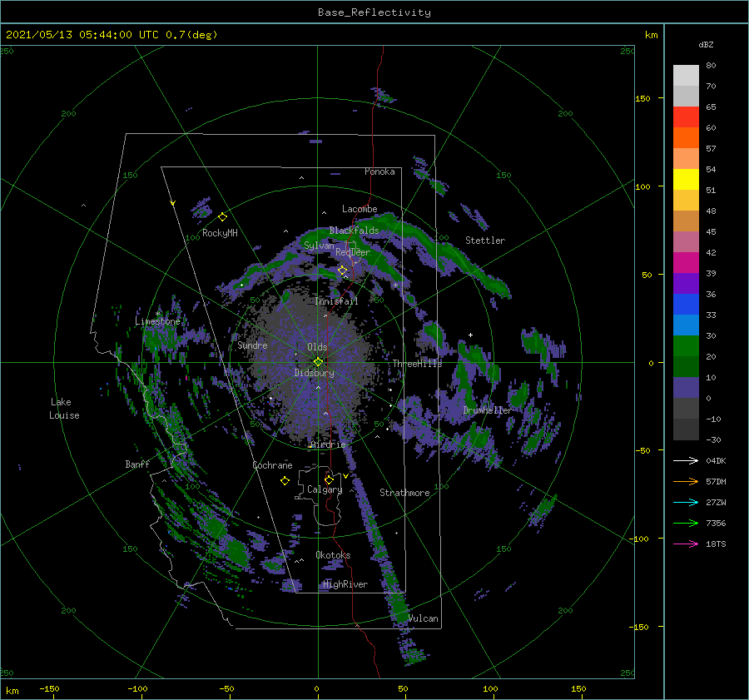749x700 pixels.
Task: Click the Didsbury label on map
Action: pos(314,373)
